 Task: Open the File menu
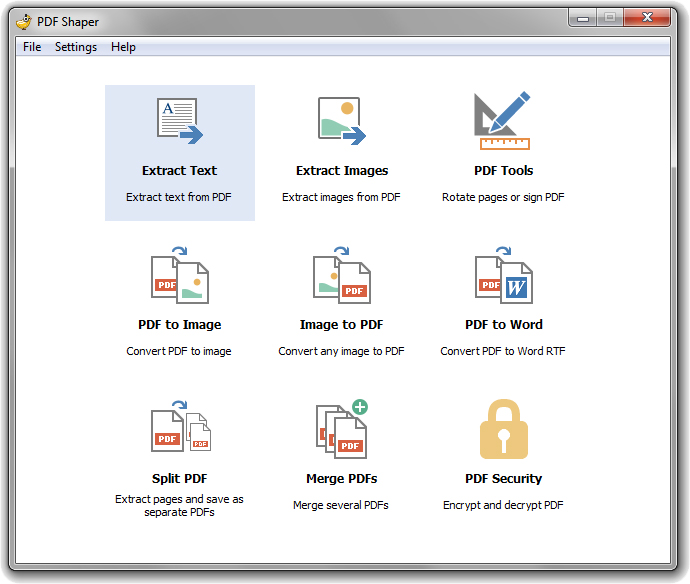coord(32,47)
